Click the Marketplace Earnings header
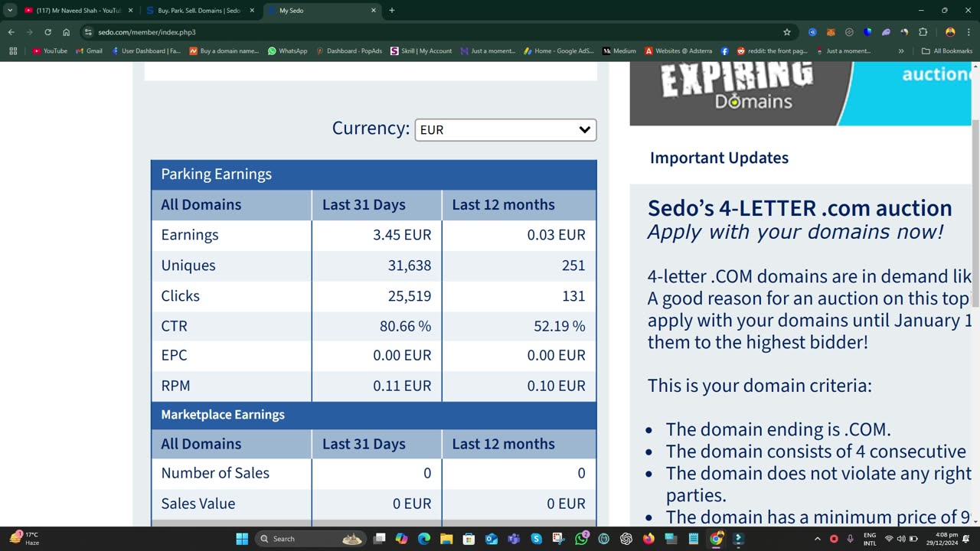The width and height of the screenshot is (980, 551). pyautogui.click(x=374, y=415)
